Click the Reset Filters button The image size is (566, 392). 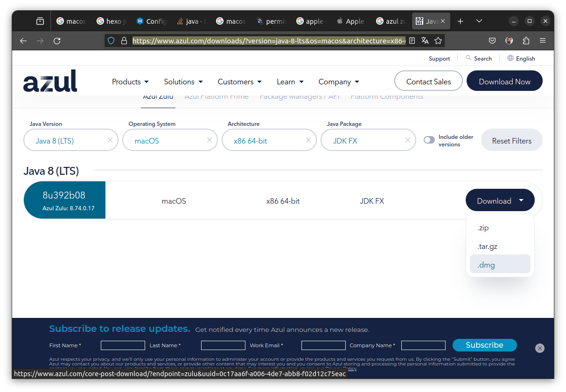pos(511,140)
